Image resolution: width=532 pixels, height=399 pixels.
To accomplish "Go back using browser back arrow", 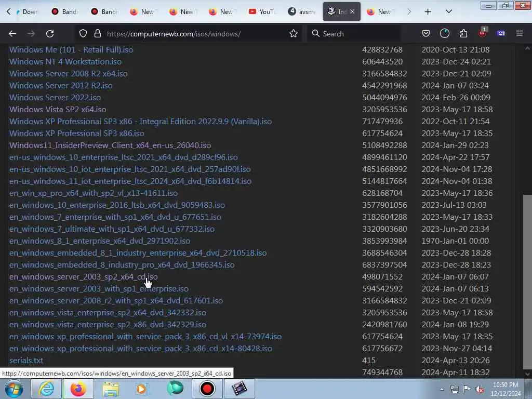I will (x=12, y=34).
